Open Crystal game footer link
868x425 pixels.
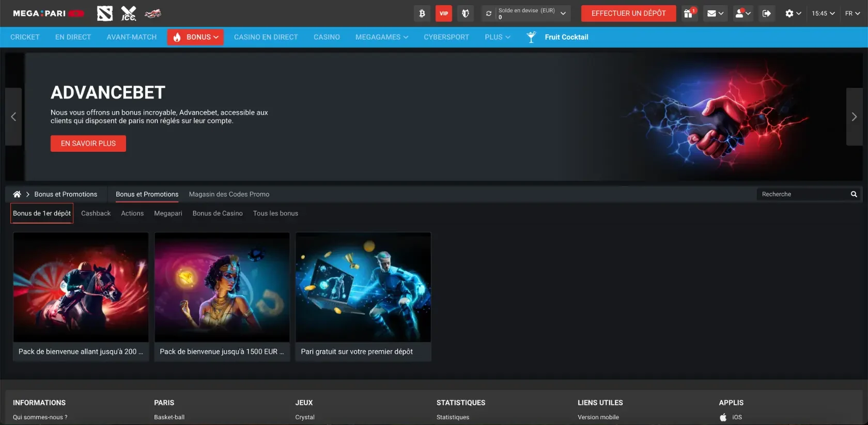tap(305, 417)
